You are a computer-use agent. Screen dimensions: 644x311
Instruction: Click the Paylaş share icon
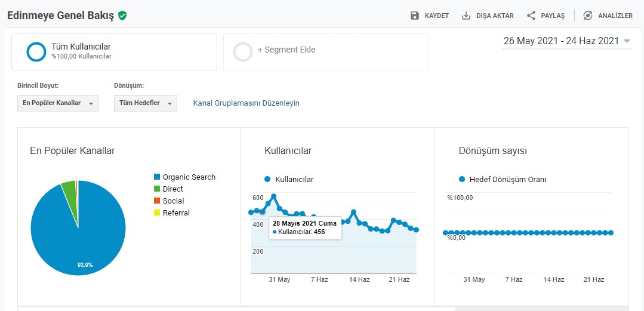531,16
